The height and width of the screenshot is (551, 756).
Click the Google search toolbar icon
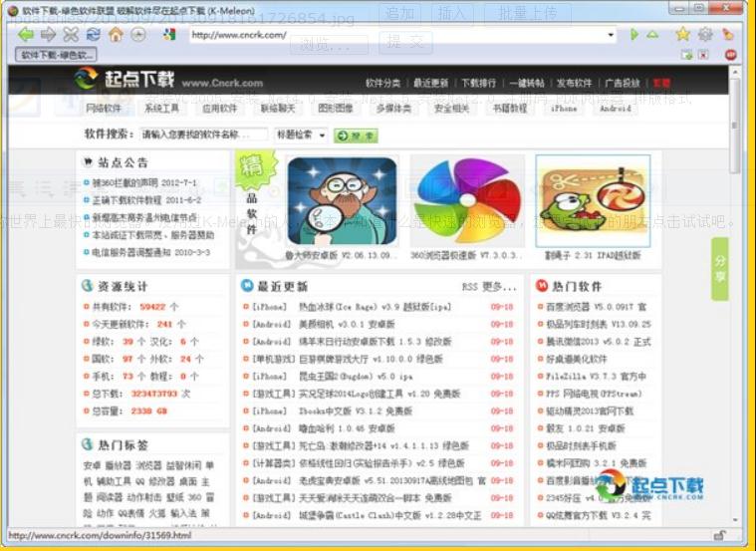point(169,34)
